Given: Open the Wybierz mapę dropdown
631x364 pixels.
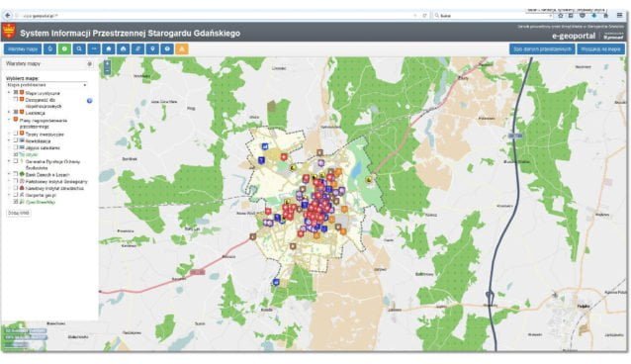Looking at the screenshot, I should click(x=46, y=85).
